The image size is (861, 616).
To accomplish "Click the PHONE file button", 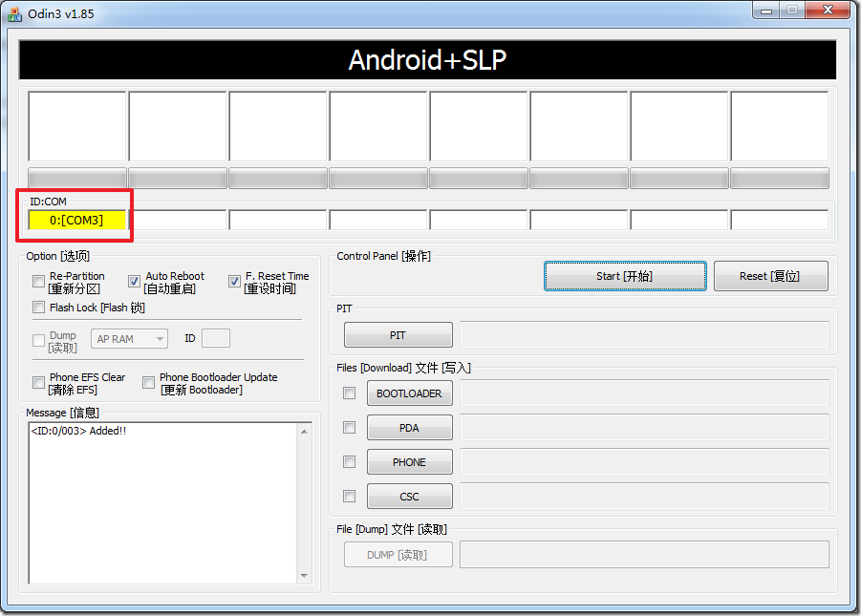I will tap(410, 461).
